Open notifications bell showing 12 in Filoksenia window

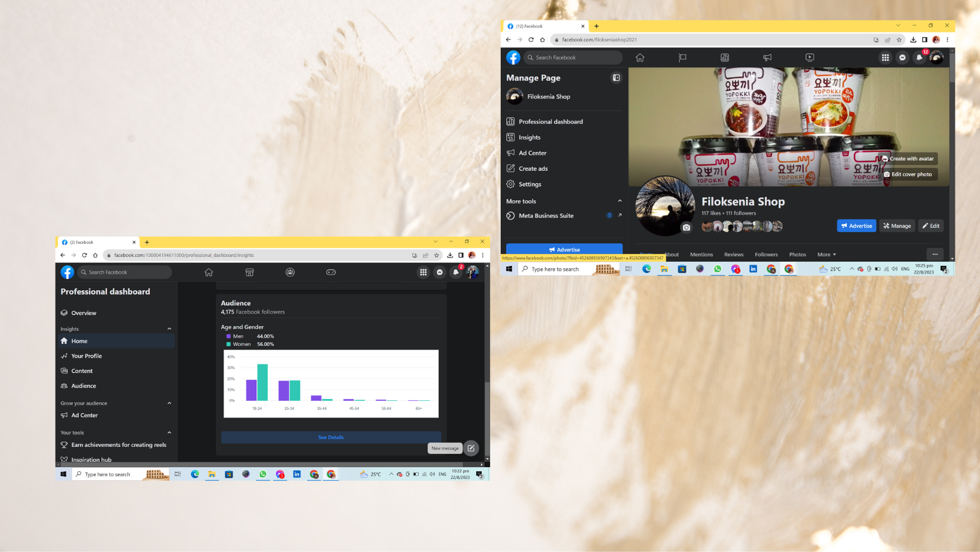click(920, 58)
